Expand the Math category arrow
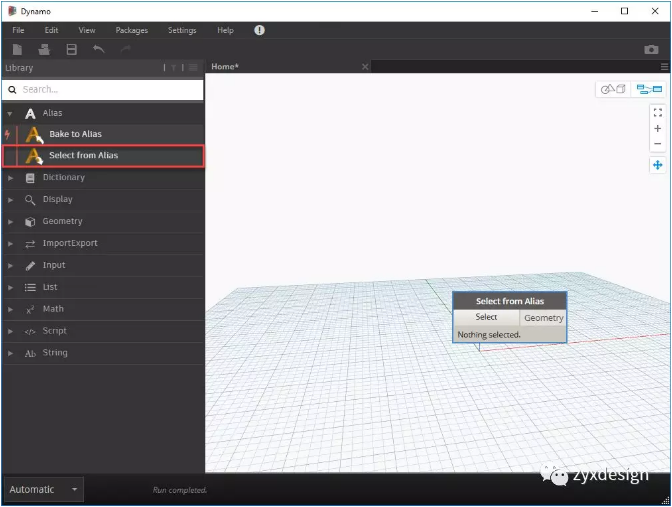The height and width of the screenshot is (507, 672). click(10, 309)
